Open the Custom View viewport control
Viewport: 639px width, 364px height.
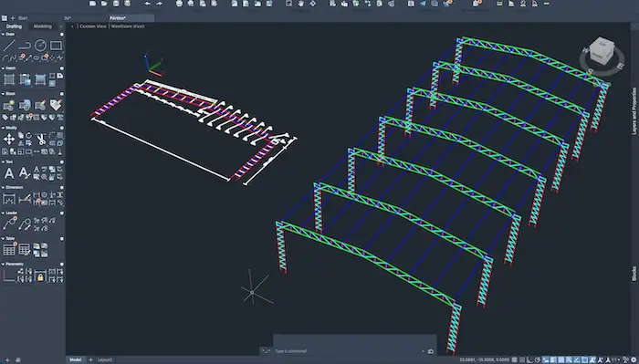(93, 26)
